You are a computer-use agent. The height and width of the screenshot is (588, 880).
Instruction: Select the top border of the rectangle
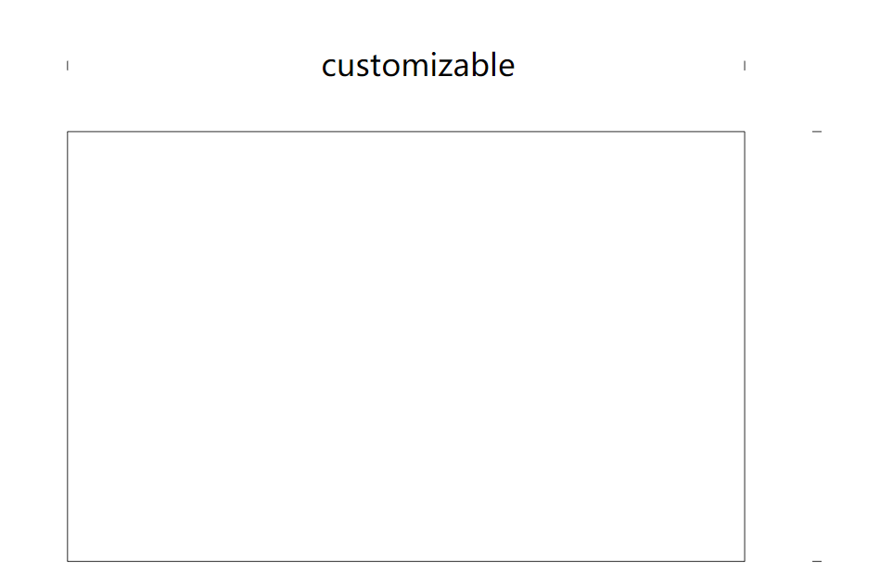(x=405, y=132)
